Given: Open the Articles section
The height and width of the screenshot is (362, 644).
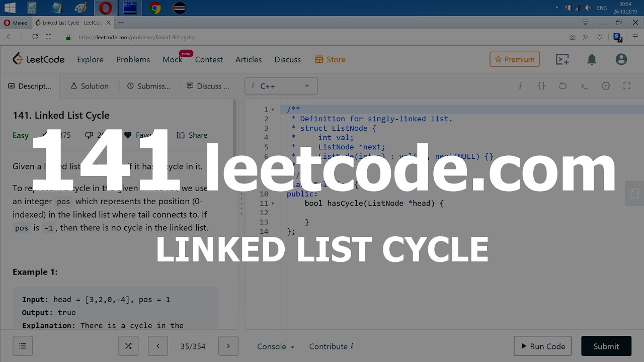Looking at the screenshot, I should coord(249,59).
